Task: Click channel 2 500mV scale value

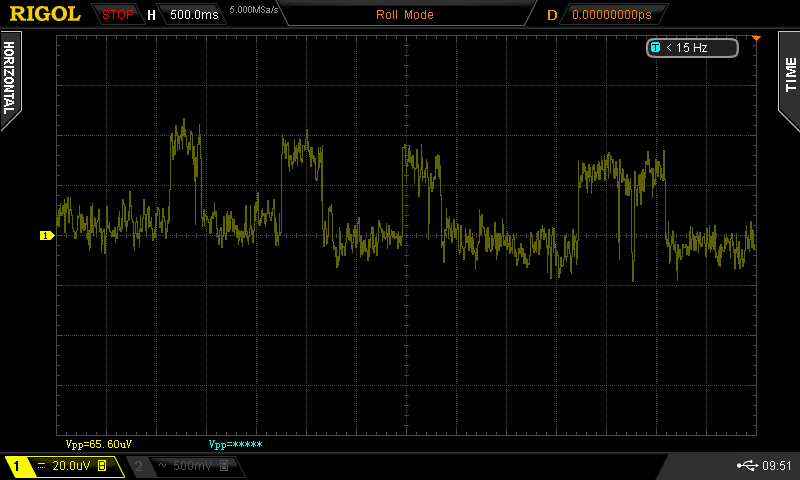Action: pyautogui.click(x=192, y=466)
